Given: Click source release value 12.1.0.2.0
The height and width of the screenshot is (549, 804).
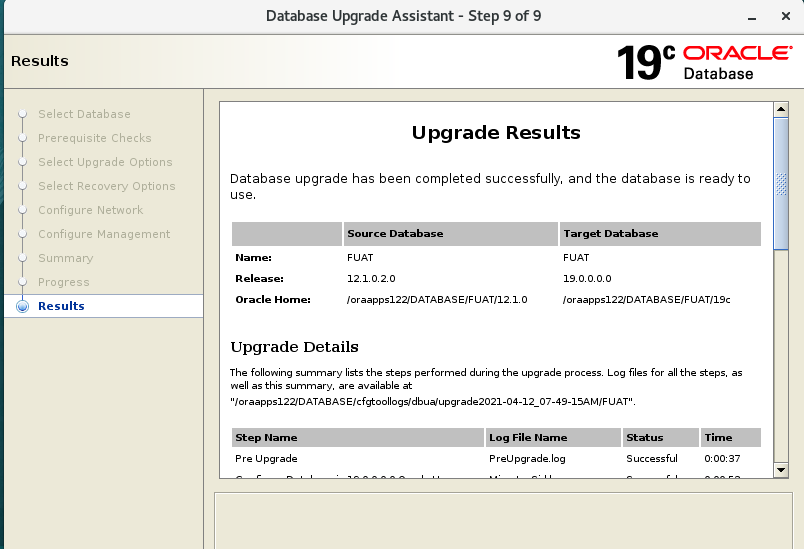Looking at the screenshot, I should coord(371,279).
